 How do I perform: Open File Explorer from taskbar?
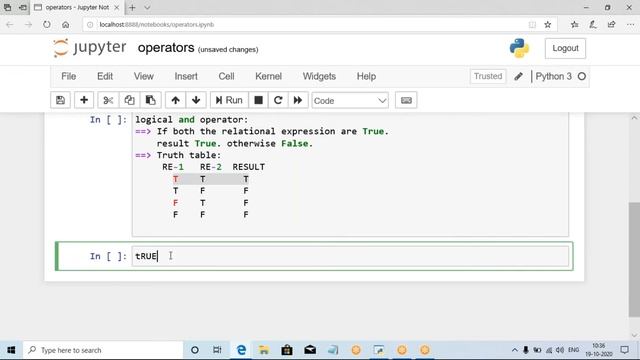tap(264, 350)
